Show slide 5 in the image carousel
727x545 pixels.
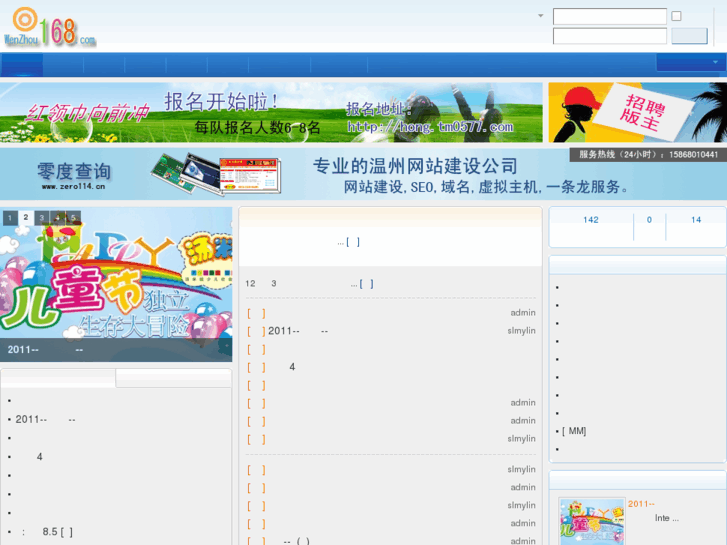(x=73, y=218)
